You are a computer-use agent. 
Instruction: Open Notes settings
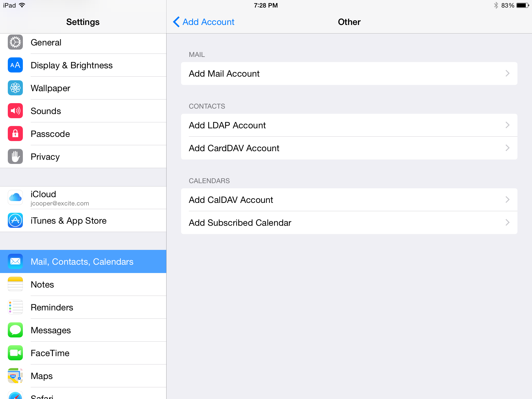pyautogui.click(x=83, y=284)
